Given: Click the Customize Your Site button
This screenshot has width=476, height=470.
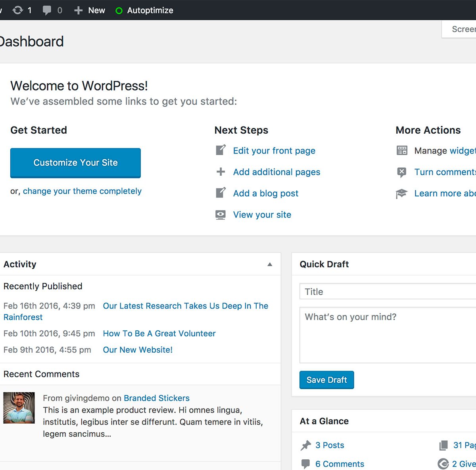Looking at the screenshot, I should 75,163.
